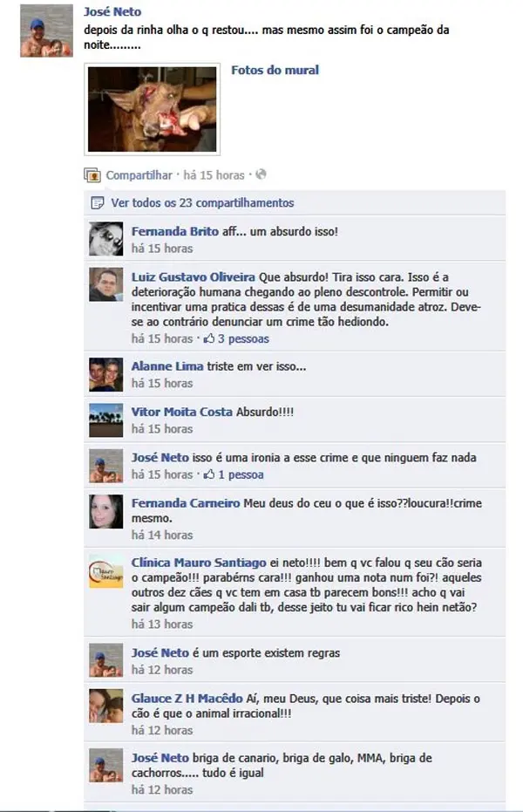Click the há 15 horas post timestamp
The width and height of the screenshot is (523, 812).
pos(214,175)
